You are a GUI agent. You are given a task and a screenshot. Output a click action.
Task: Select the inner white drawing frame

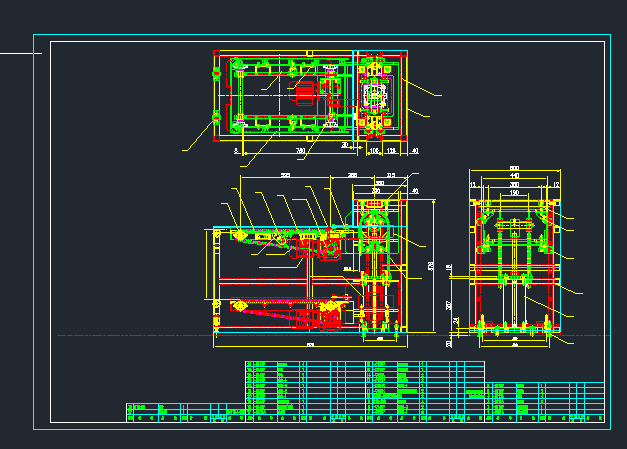tap(327, 232)
